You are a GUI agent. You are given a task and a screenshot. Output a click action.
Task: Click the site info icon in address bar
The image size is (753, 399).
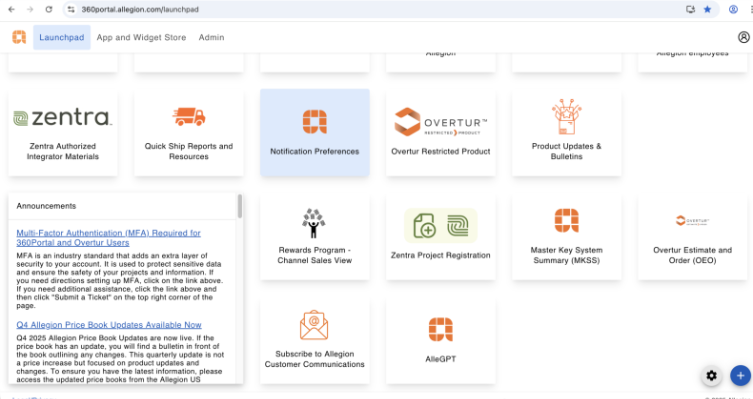71,9
